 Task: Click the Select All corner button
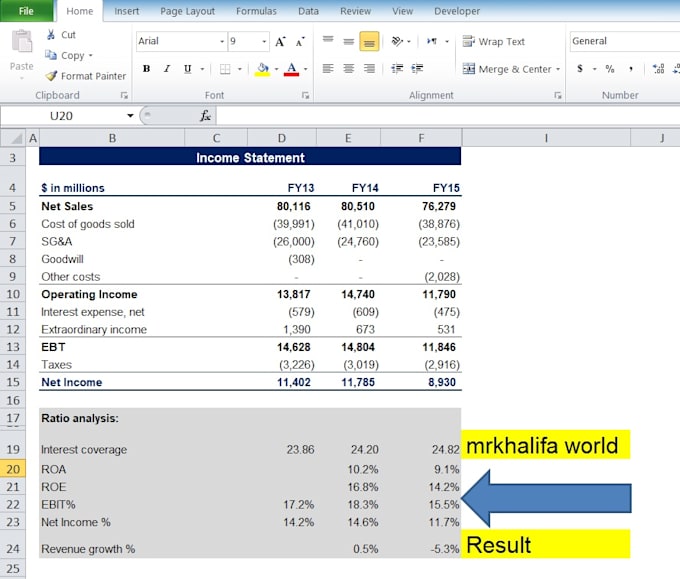[x=13, y=138]
